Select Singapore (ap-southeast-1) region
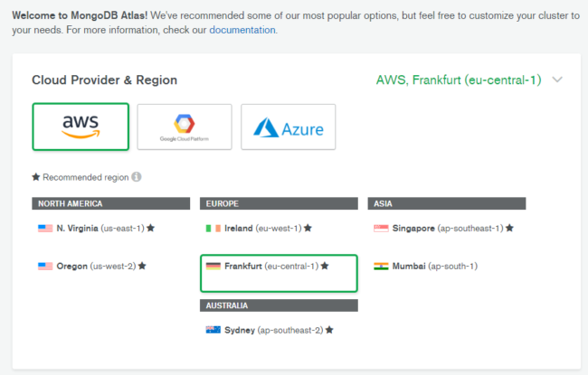 [x=443, y=228]
